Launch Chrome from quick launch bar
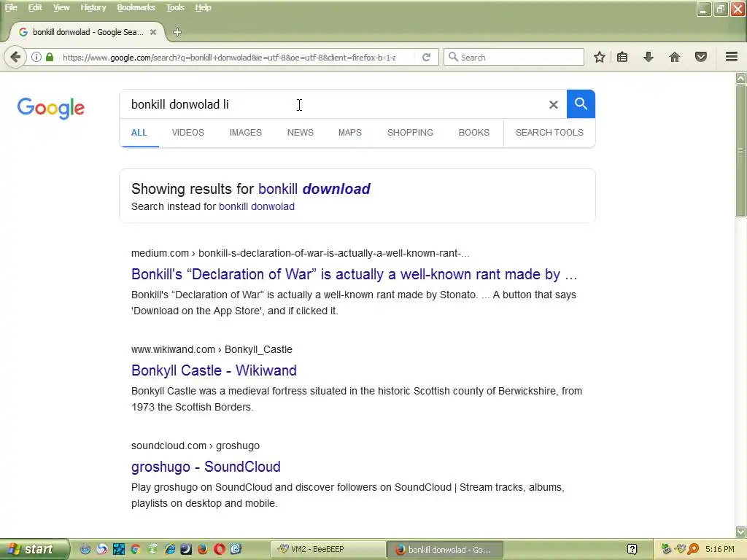Viewport: 747px width, 560px height. (135, 549)
